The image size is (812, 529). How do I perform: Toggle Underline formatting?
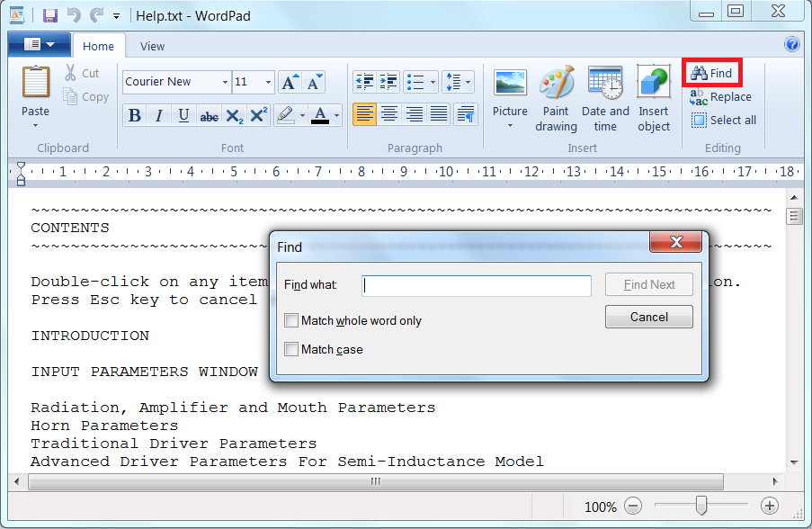183,115
